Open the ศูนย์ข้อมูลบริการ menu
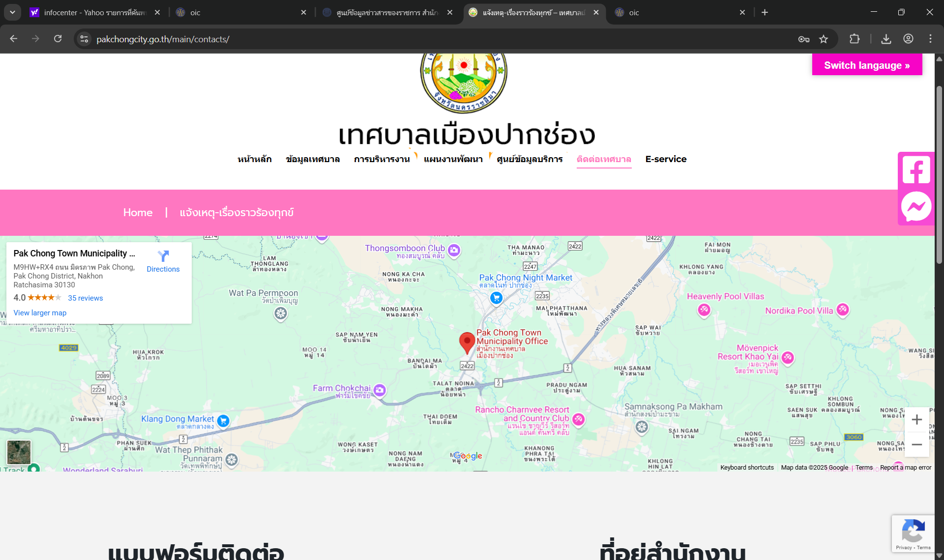Viewport: 944px width, 560px height. coord(530,159)
